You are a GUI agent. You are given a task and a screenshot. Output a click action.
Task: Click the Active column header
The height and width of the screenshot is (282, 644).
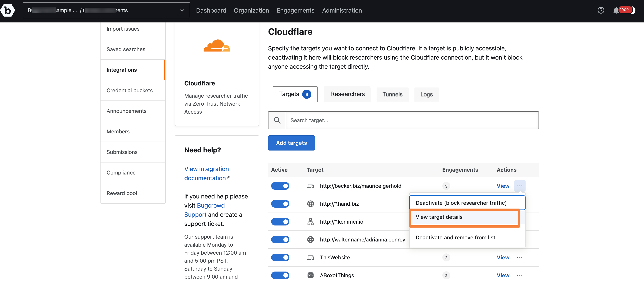[x=279, y=170]
